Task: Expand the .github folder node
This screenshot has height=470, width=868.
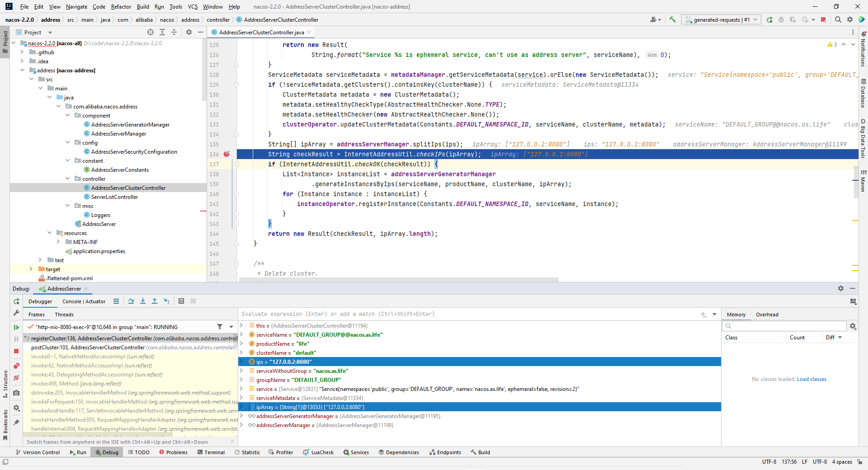Action: pos(22,52)
